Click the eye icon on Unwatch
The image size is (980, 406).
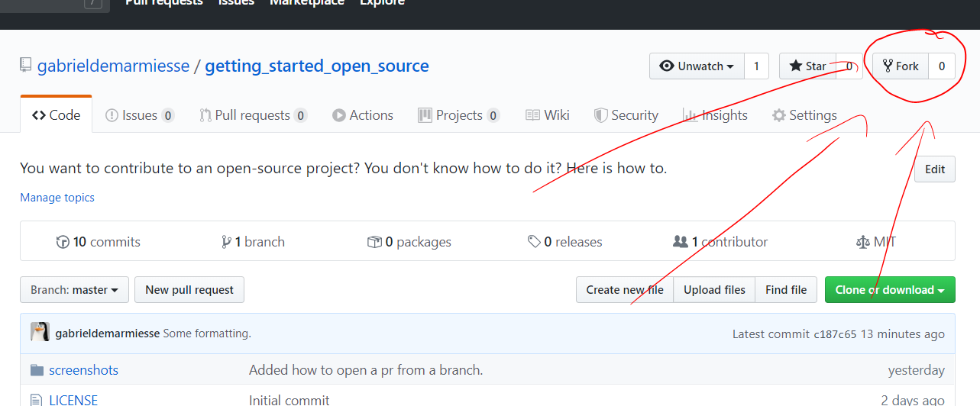(x=667, y=66)
